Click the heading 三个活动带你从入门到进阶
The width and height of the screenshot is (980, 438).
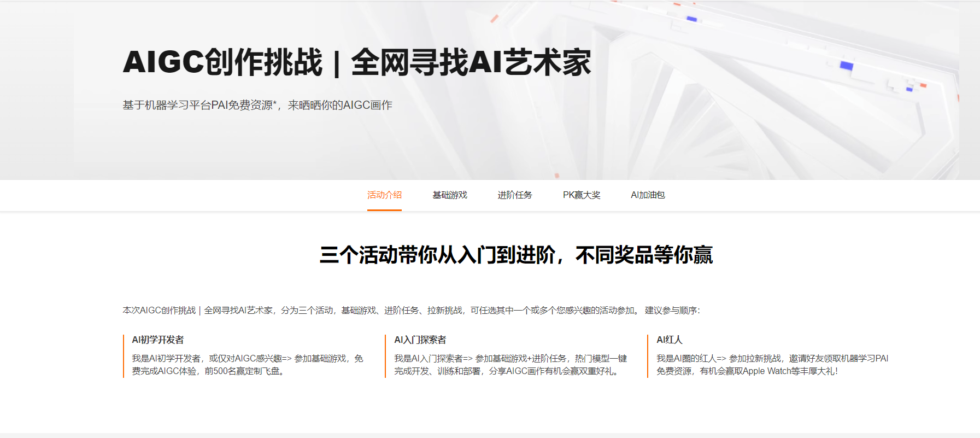516,255
